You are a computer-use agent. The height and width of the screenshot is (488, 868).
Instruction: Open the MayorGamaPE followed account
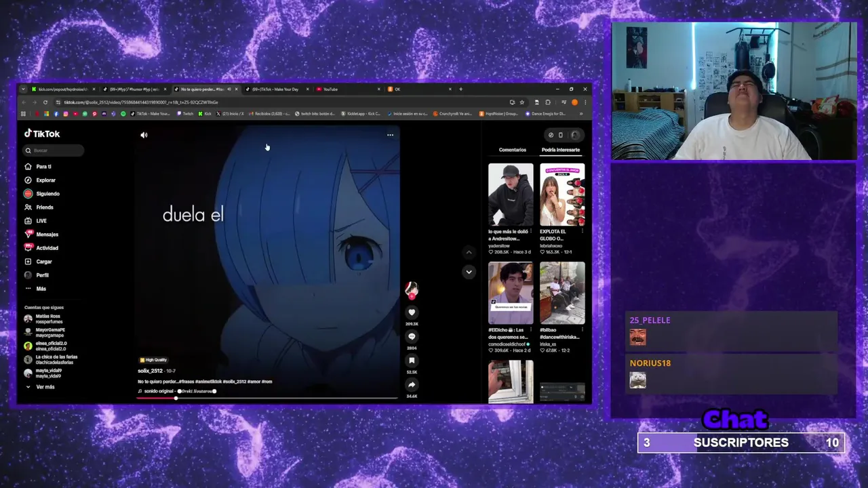[45, 332]
